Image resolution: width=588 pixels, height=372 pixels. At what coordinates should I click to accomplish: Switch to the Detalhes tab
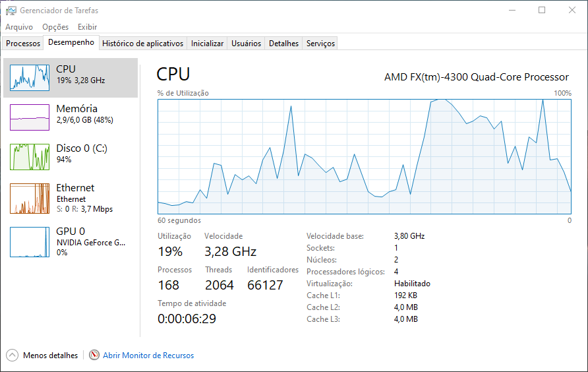[284, 44]
